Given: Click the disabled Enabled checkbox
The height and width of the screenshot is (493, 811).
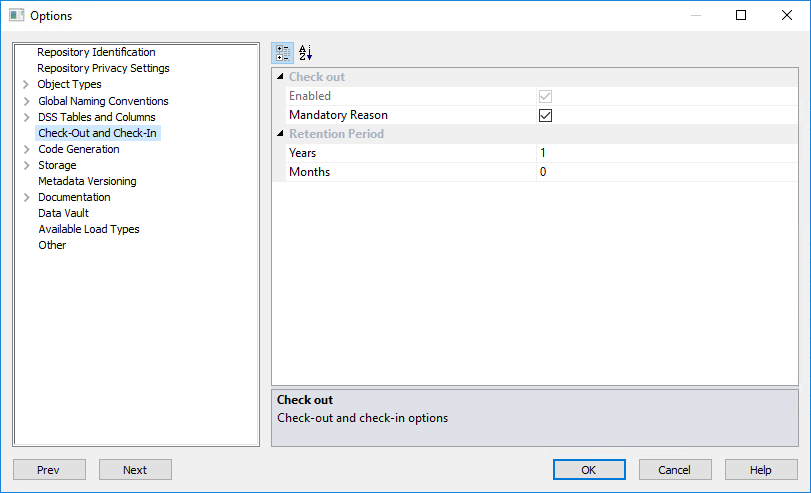Looking at the screenshot, I should pyautogui.click(x=545, y=96).
